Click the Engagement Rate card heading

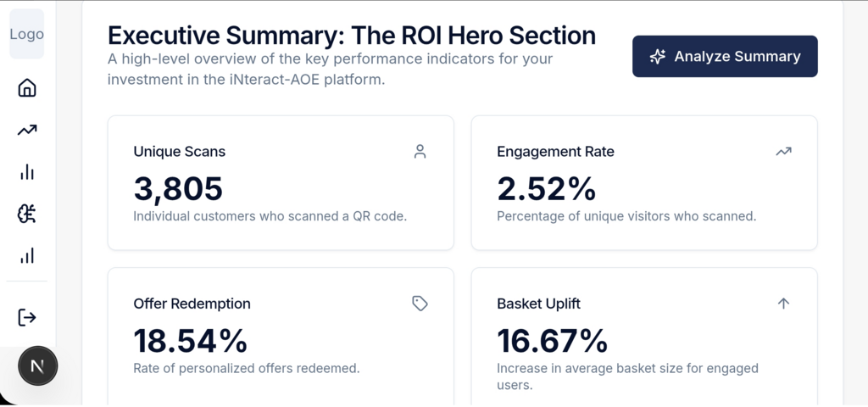pyautogui.click(x=555, y=152)
